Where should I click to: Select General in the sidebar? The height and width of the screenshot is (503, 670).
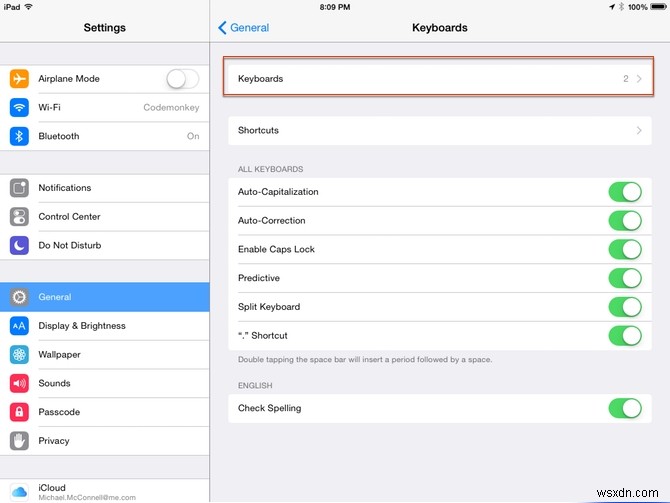coord(105,297)
